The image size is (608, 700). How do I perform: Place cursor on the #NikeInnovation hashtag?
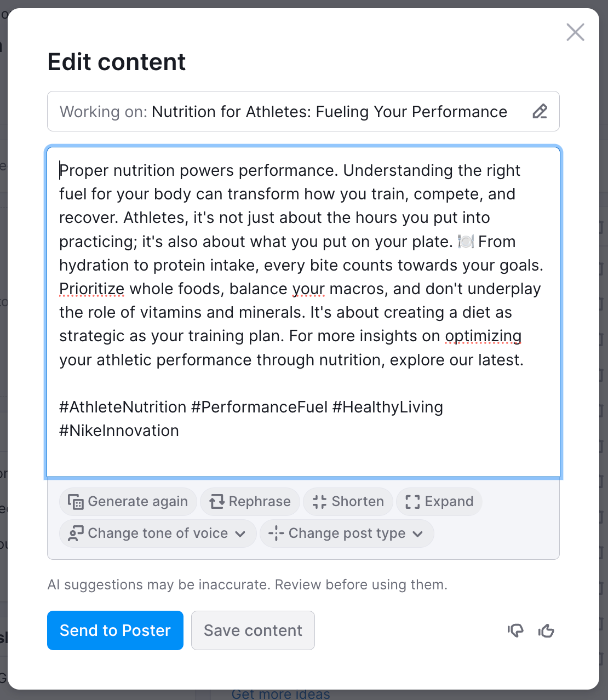pyautogui.click(x=119, y=431)
